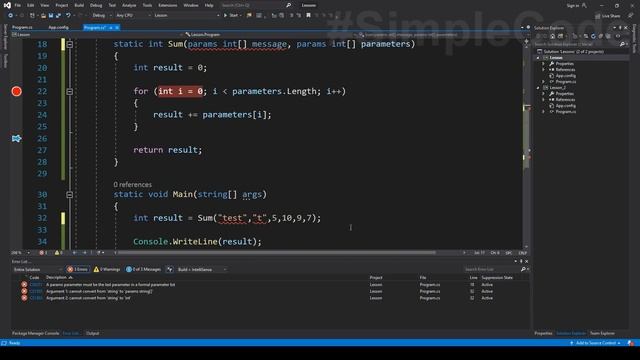Open the Test menu
The image size is (640, 360).
coord(112,5)
